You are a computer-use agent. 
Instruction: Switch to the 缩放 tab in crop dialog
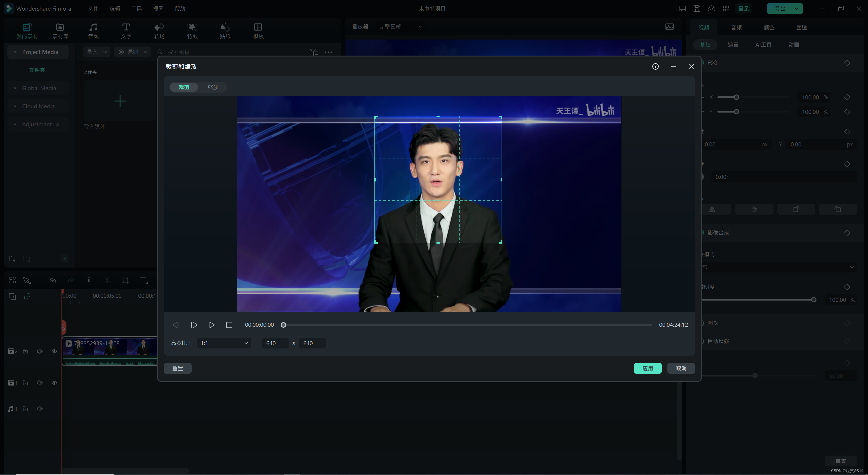[x=213, y=87]
